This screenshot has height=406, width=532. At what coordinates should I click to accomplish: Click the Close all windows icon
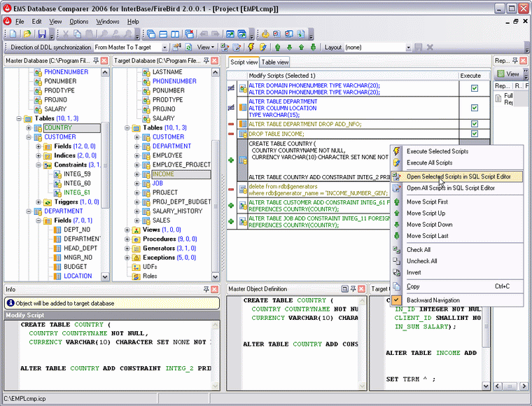(x=189, y=34)
